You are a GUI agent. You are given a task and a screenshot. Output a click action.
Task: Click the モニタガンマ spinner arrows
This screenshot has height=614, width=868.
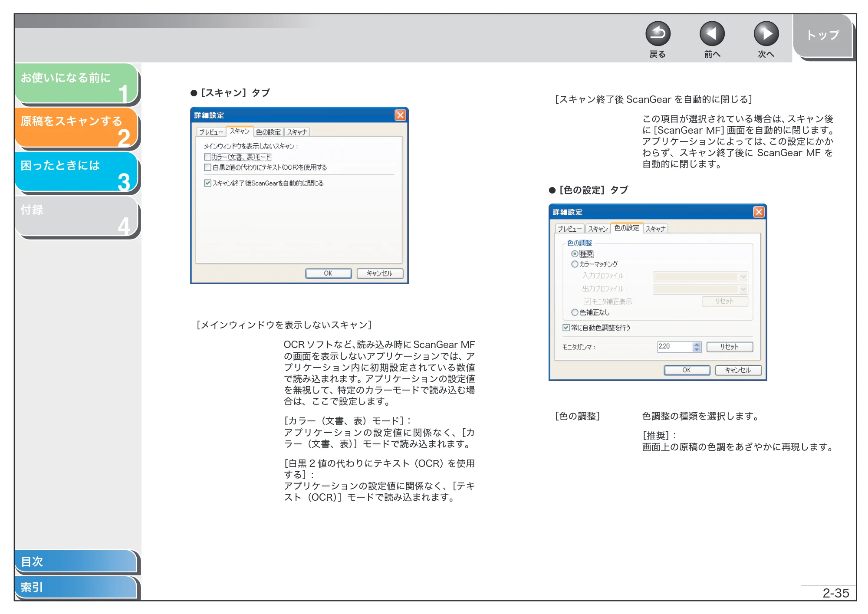click(697, 347)
